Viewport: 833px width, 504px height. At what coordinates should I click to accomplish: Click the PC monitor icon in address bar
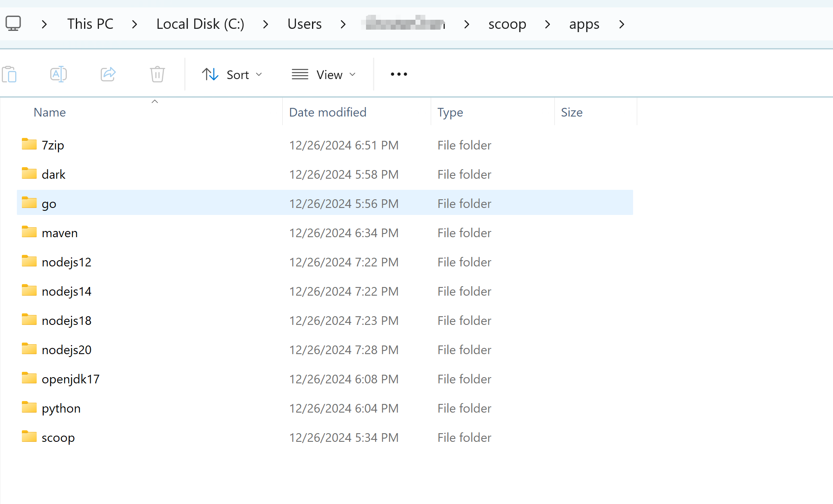click(x=13, y=24)
